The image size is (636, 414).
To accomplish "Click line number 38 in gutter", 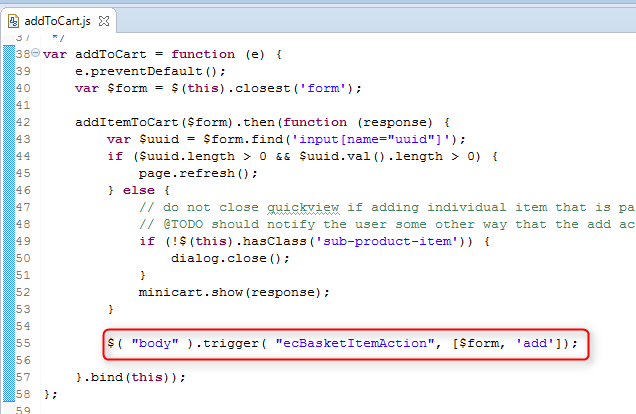I will [23, 54].
